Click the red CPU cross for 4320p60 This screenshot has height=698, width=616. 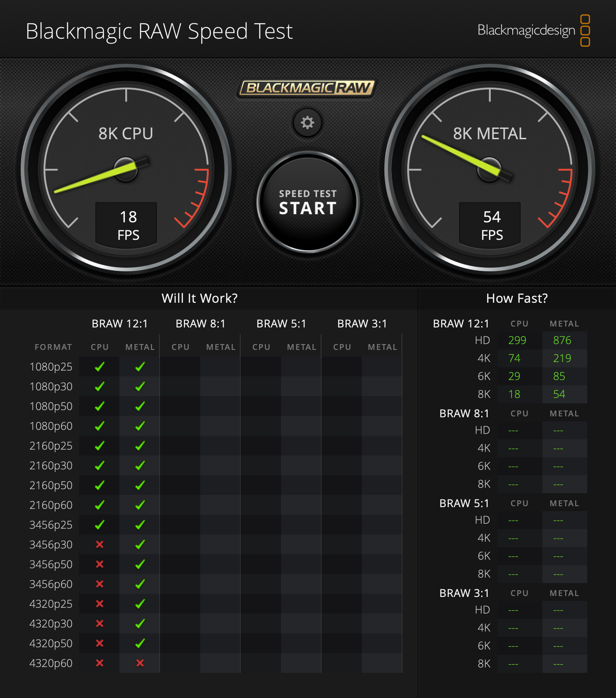point(100,663)
